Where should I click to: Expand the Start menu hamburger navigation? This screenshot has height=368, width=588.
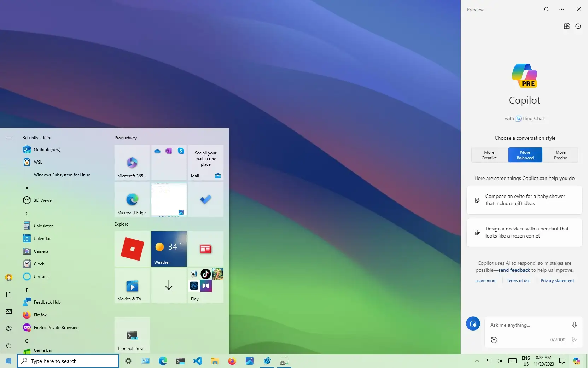point(9,138)
